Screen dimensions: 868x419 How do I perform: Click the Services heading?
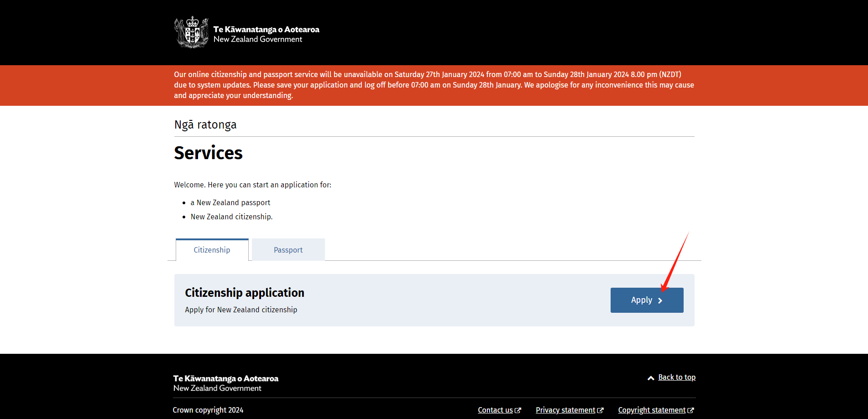click(x=208, y=153)
